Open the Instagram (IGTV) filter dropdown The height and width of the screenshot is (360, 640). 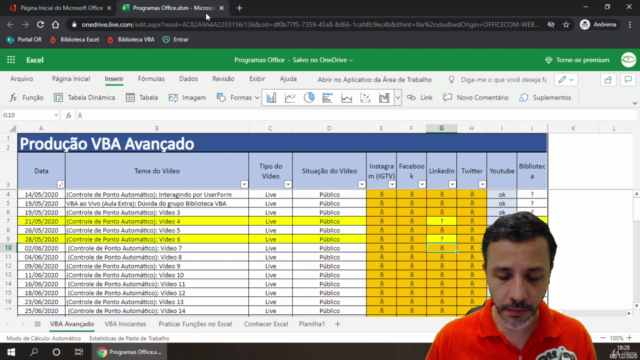pos(392,184)
